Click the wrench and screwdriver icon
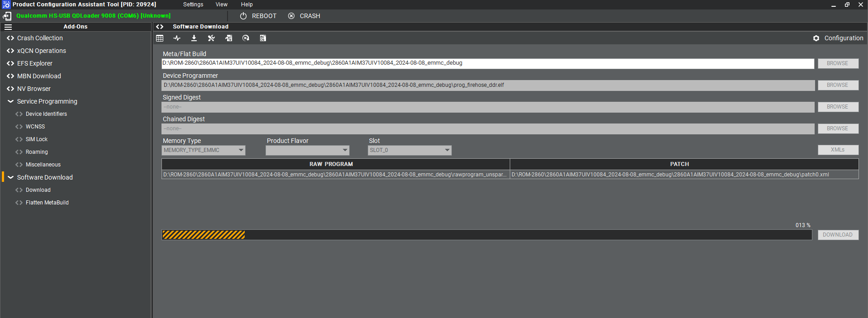 (211, 38)
